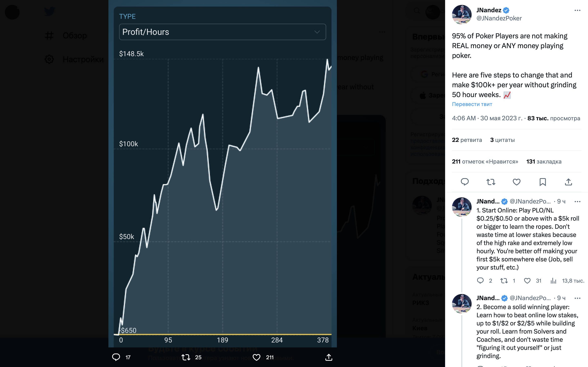588x367 pixels.
Task: Open the Настройки menu item
Action: (83, 59)
